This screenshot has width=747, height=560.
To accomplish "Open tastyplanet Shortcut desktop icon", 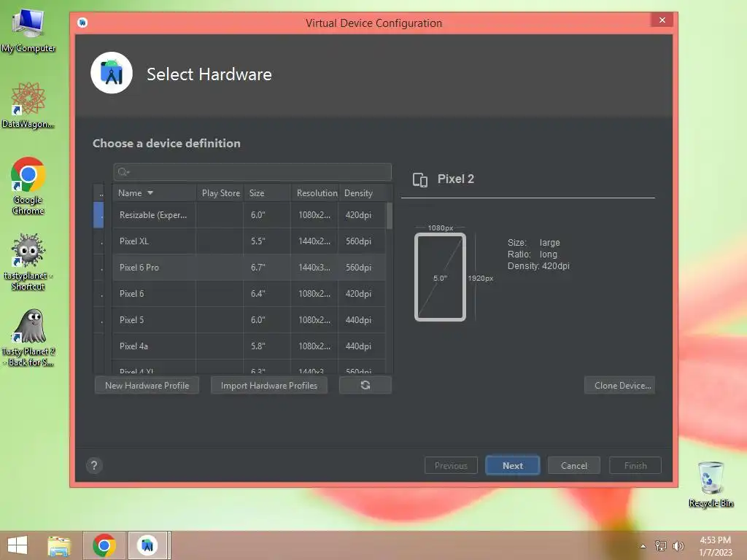I will pos(28,262).
